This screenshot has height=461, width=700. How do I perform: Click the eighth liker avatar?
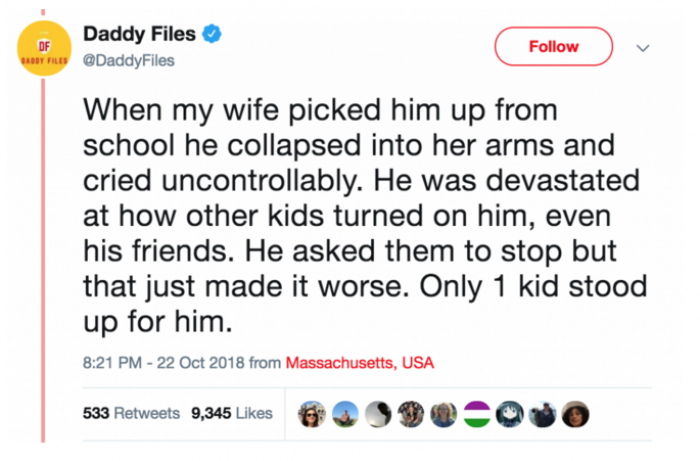544,414
